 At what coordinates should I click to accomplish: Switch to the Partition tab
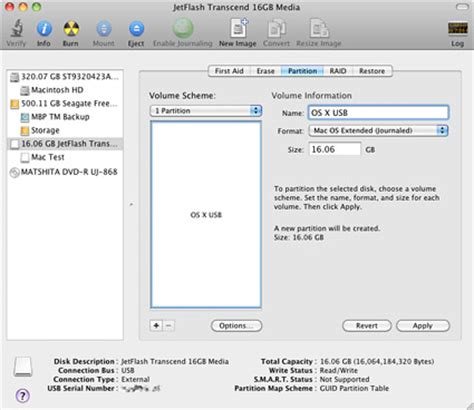coord(302,71)
